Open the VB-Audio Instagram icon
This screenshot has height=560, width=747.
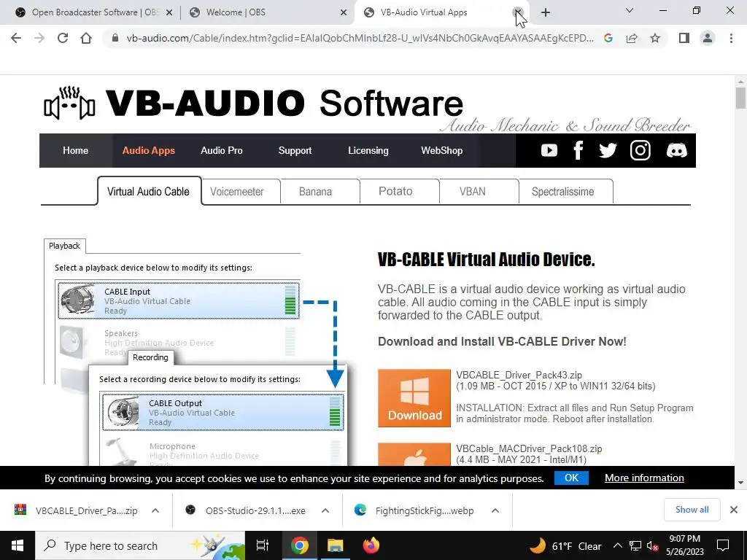point(640,150)
